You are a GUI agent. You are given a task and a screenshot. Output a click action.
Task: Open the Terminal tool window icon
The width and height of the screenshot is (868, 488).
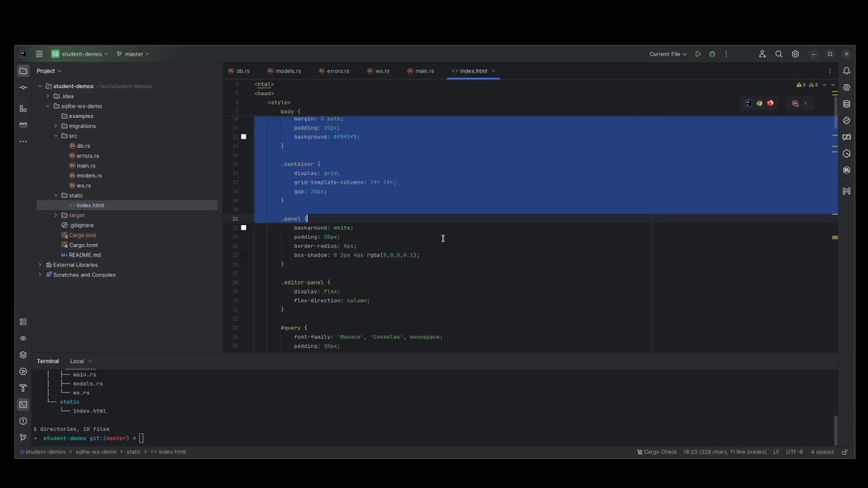pos(23,405)
